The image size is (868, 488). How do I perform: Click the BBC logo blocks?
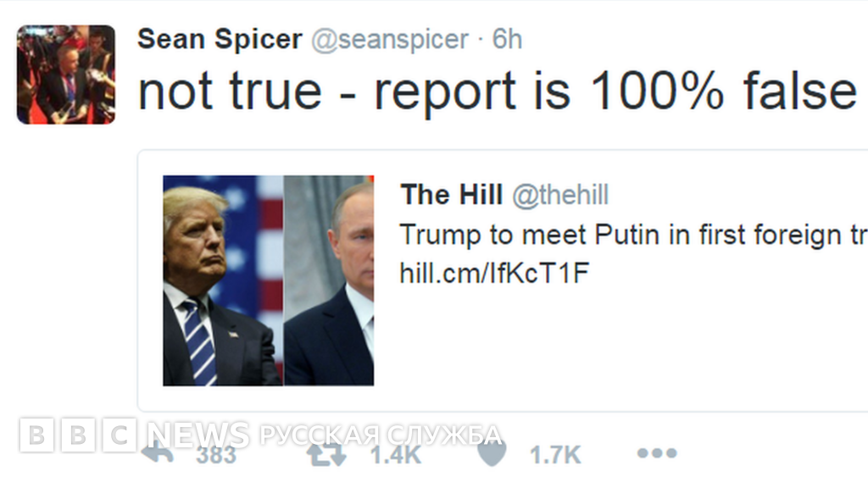click(78, 435)
